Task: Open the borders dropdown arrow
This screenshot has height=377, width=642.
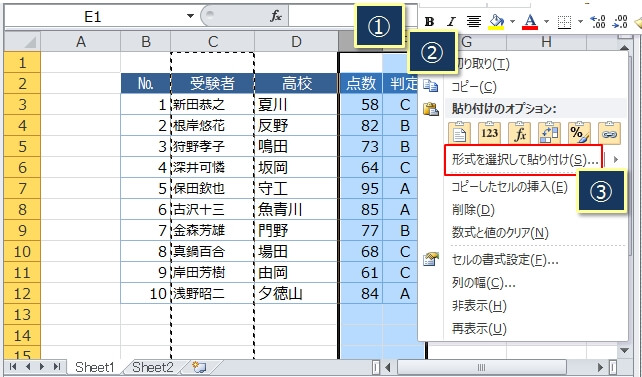Action: point(580,21)
